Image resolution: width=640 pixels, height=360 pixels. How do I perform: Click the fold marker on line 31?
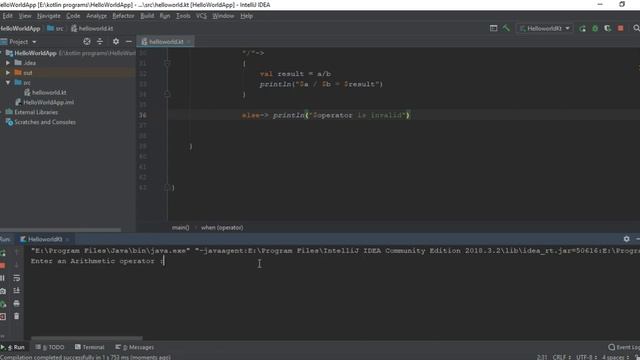tap(167, 63)
